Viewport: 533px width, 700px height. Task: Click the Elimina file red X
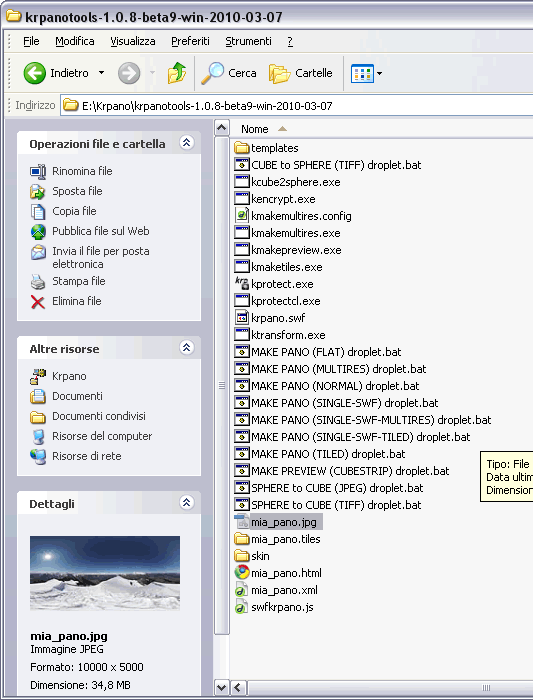coord(38,302)
